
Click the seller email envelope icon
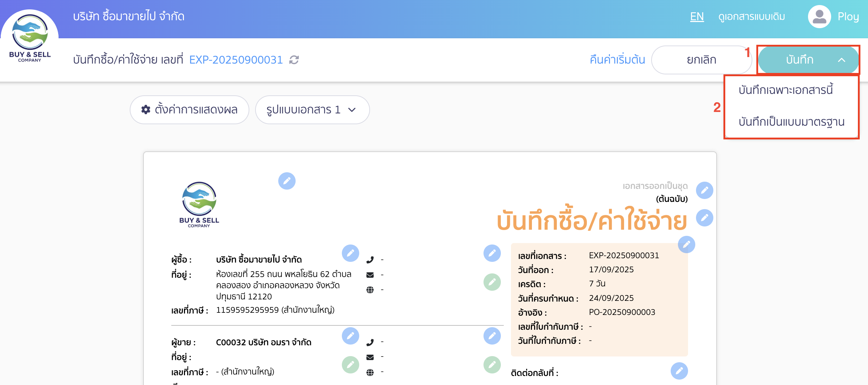pos(370,357)
